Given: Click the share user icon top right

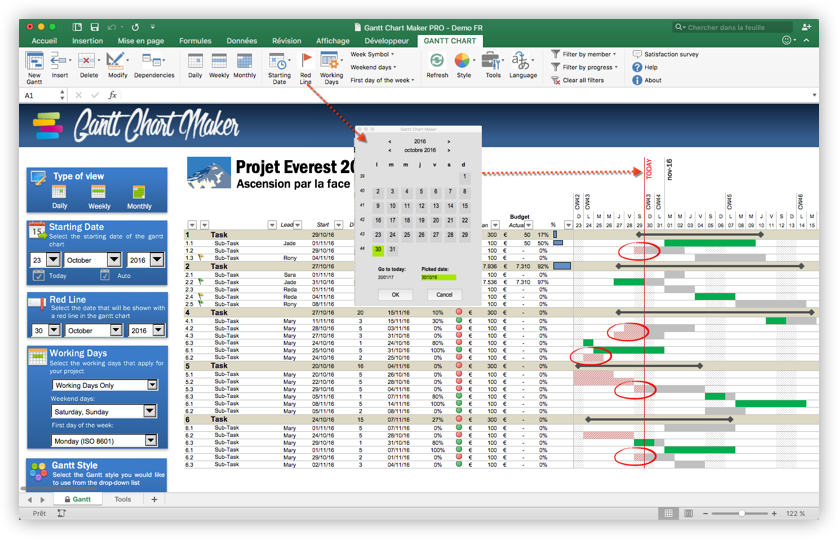Looking at the screenshot, I should point(806,27).
